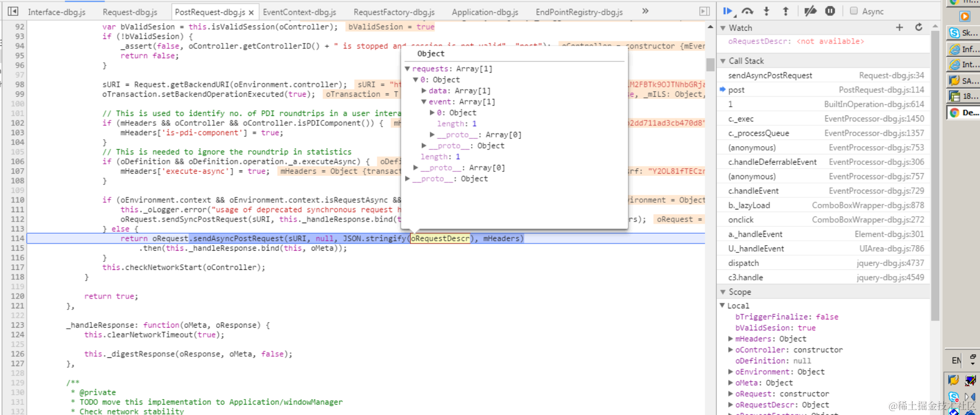The height and width of the screenshot is (415, 980).
Task: Close the PostRequest-dbg.js tab
Action: (251, 12)
